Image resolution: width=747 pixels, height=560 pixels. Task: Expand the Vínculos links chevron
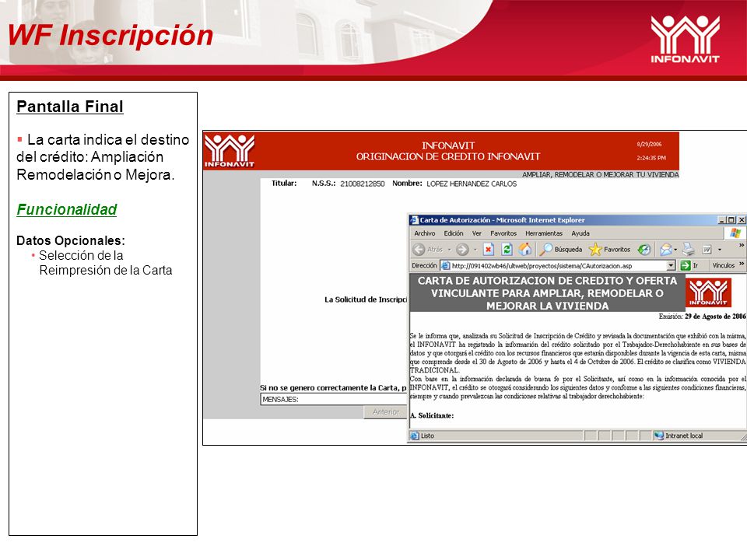coord(742,264)
